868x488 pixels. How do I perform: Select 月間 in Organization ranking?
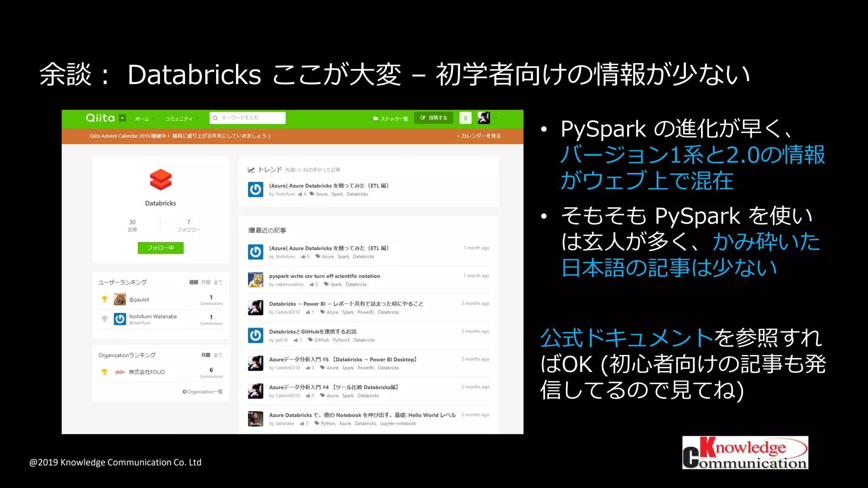[206, 355]
